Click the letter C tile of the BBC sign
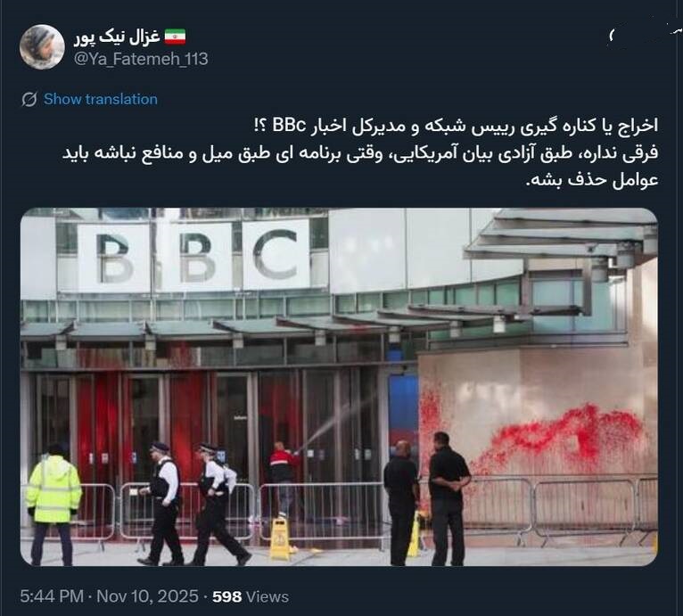The image size is (683, 616). point(276,254)
